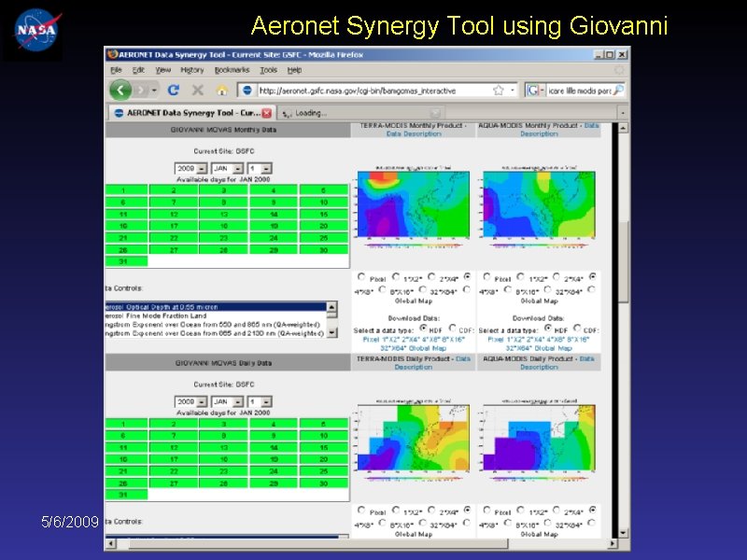The width and height of the screenshot is (747, 560).
Task: Open the 2009 year dropdown in Daily Data
Action: (190, 401)
